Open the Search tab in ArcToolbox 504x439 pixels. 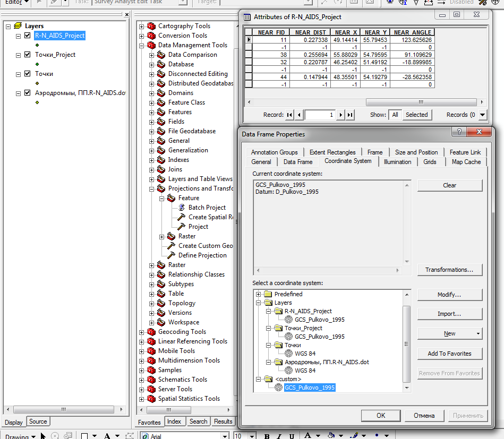tap(198, 421)
